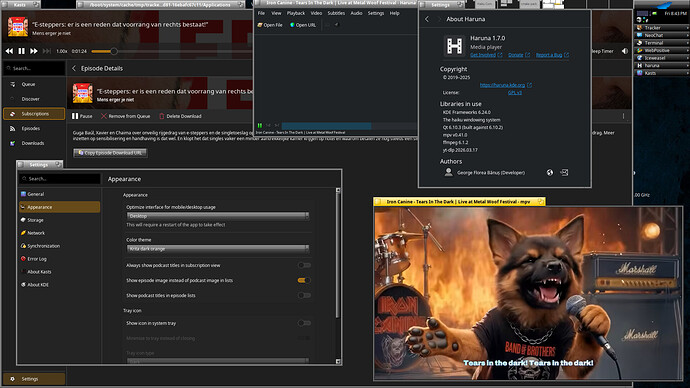Open the Episodes list in Kasts
The width and height of the screenshot is (690, 388).
[34, 128]
